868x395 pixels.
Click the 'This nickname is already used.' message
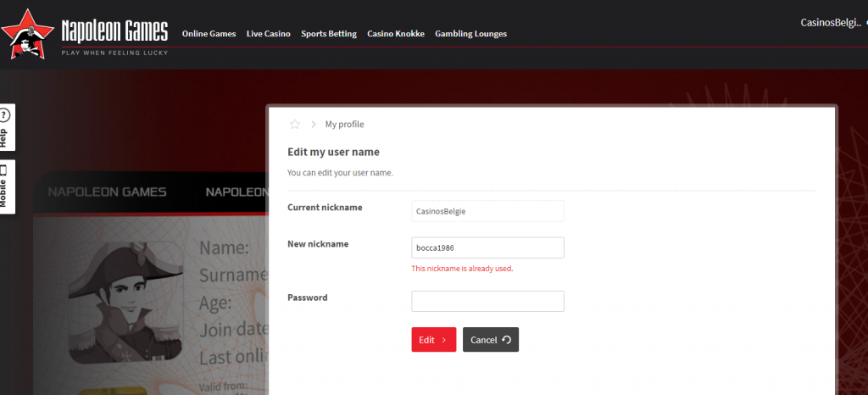click(462, 269)
